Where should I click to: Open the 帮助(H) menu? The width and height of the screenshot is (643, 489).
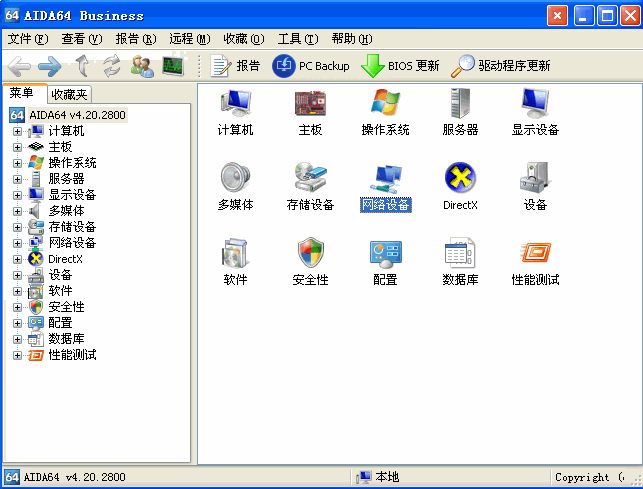click(352, 39)
